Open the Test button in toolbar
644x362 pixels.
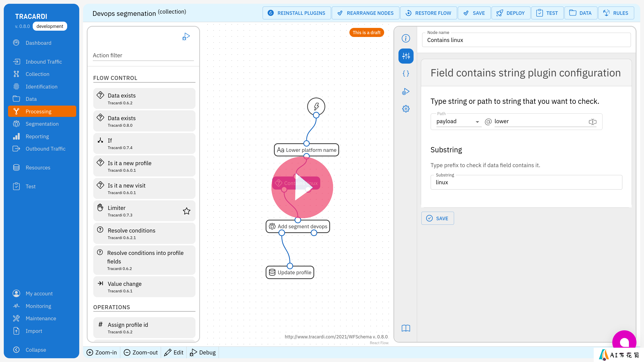(x=547, y=13)
